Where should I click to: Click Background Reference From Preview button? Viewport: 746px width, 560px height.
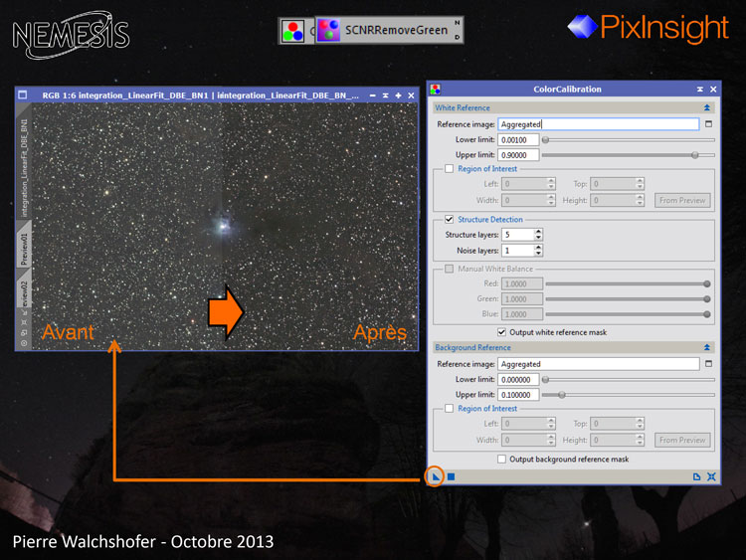click(x=682, y=440)
